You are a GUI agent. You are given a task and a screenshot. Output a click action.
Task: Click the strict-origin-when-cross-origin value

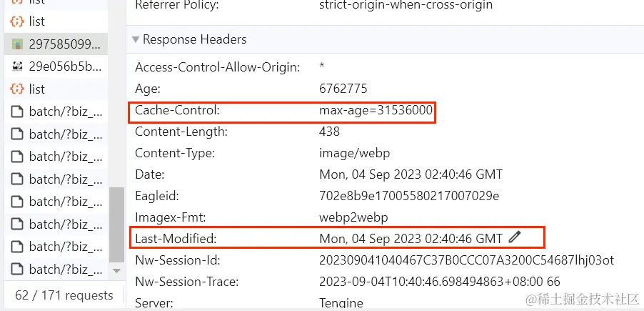(406, 5)
